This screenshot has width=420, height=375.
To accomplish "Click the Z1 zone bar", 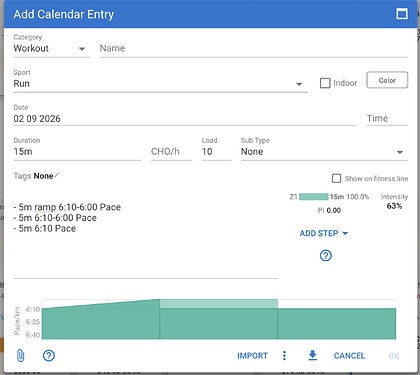I will point(314,197).
